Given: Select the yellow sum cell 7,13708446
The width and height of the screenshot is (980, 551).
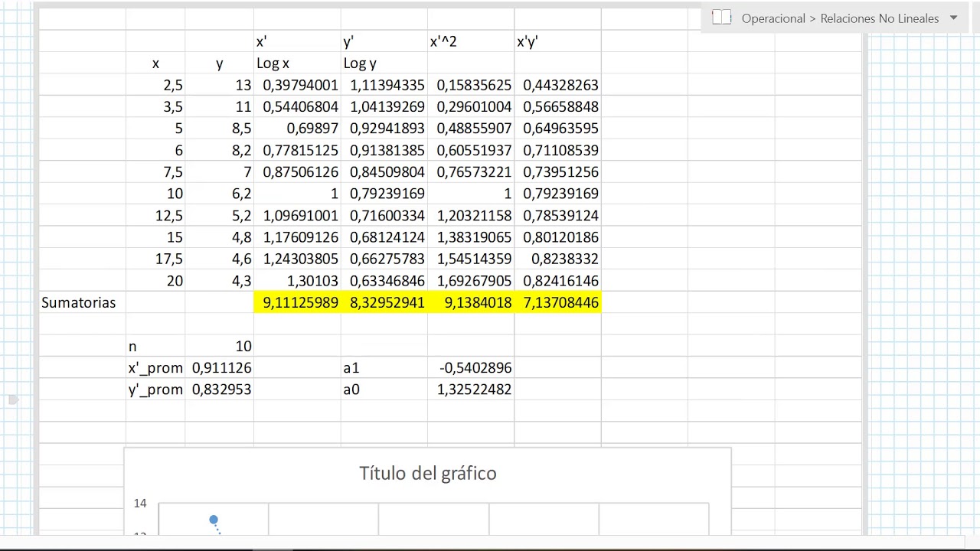Looking at the screenshot, I should point(557,302).
